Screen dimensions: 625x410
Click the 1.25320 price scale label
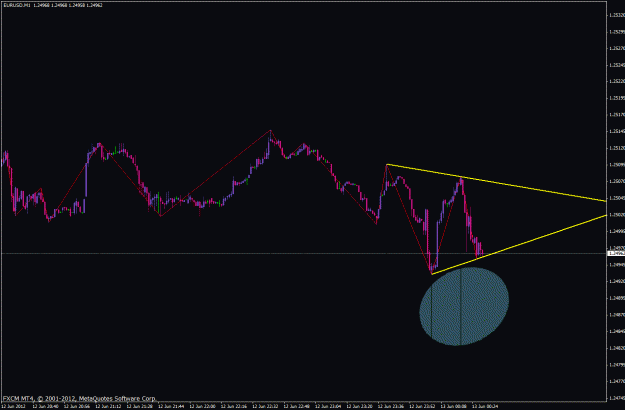[x=617, y=15]
